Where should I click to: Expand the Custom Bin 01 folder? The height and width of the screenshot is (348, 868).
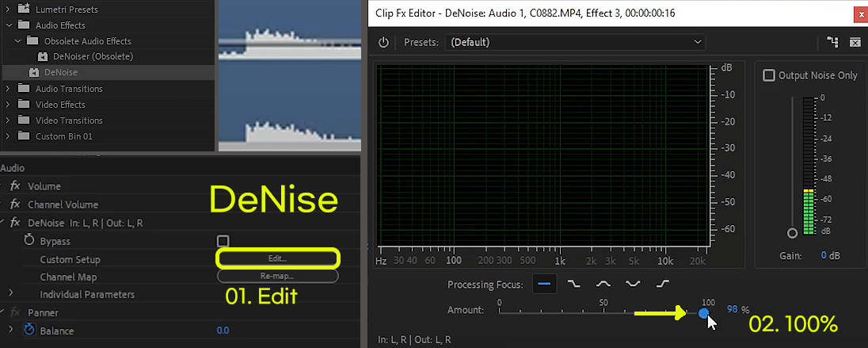(8, 136)
